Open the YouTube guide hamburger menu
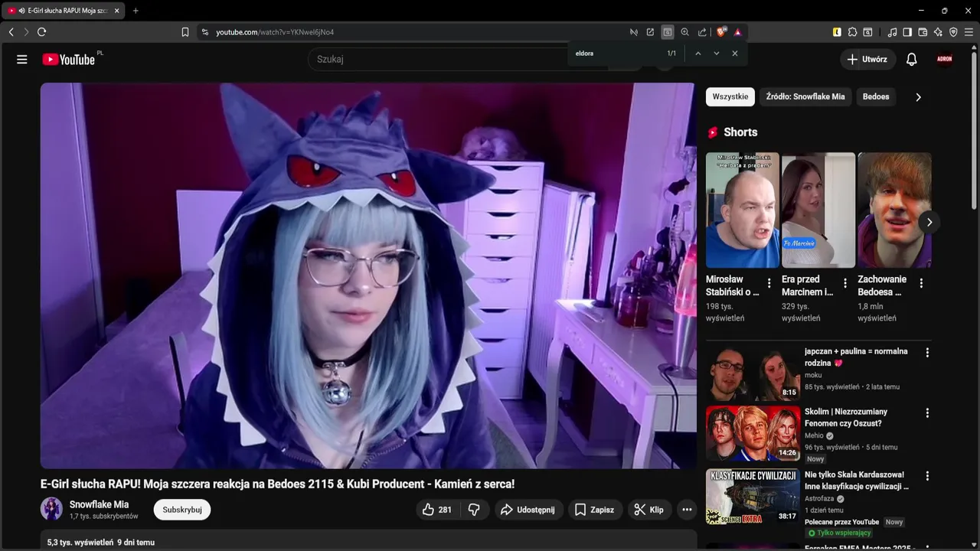The image size is (980, 551). (x=21, y=59)
